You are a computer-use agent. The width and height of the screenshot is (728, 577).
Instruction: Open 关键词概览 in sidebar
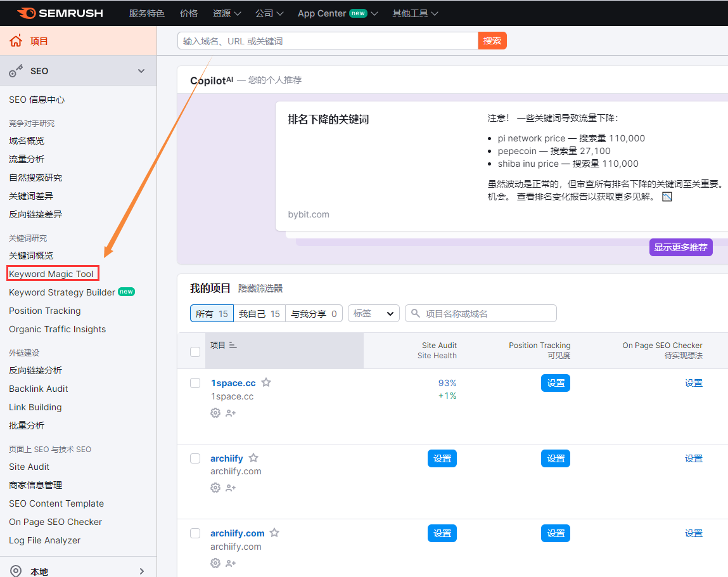[x=31, y=255]
